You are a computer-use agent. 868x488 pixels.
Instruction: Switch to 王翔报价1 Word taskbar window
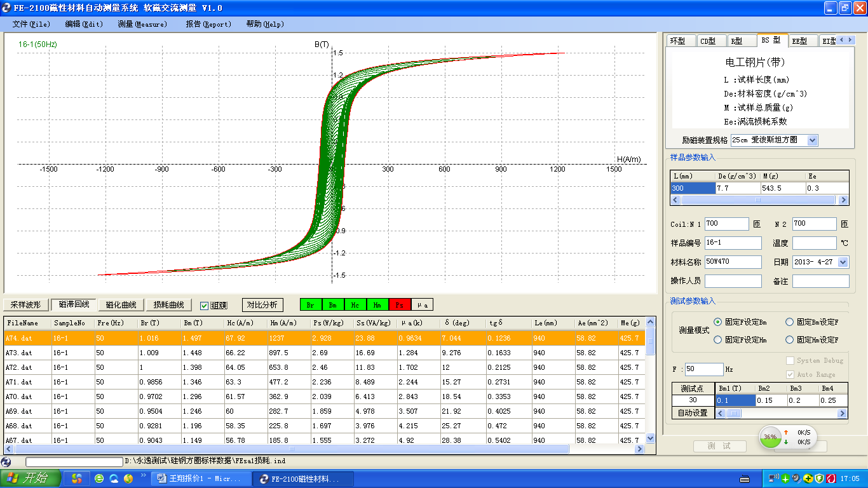click(x=201, y=478)
